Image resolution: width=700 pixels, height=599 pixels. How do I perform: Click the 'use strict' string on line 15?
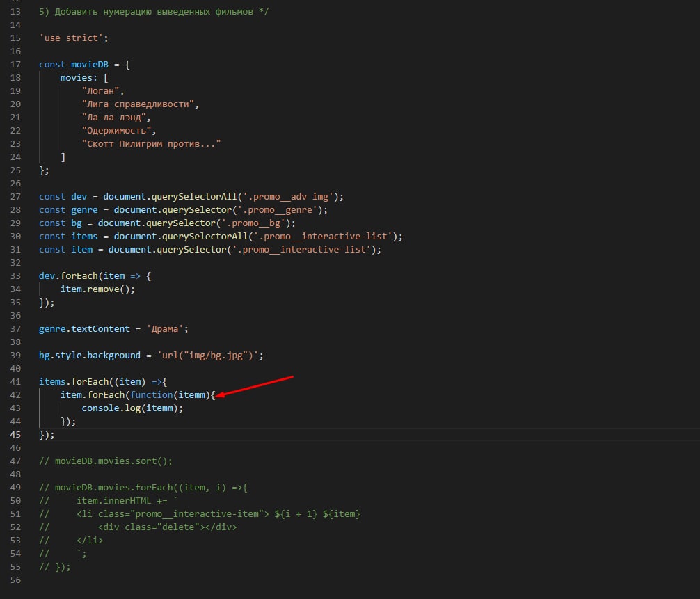[x=71, y=38]
